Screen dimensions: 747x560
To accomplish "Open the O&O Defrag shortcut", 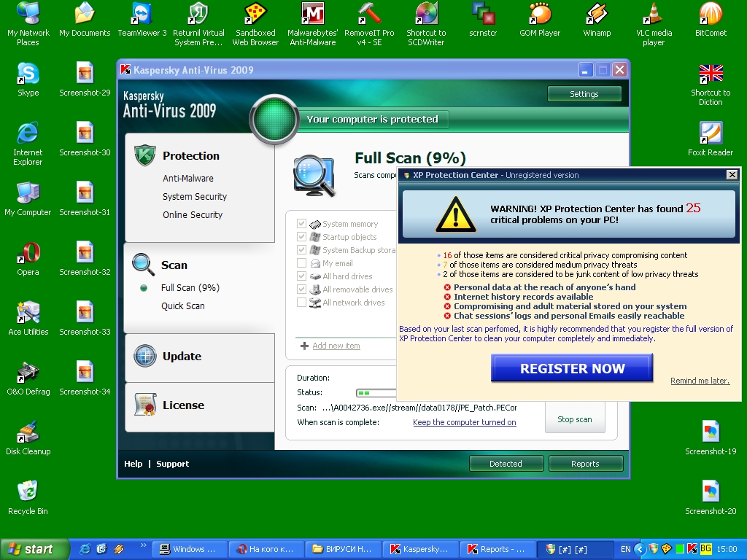I will click(x=28, y=378).
